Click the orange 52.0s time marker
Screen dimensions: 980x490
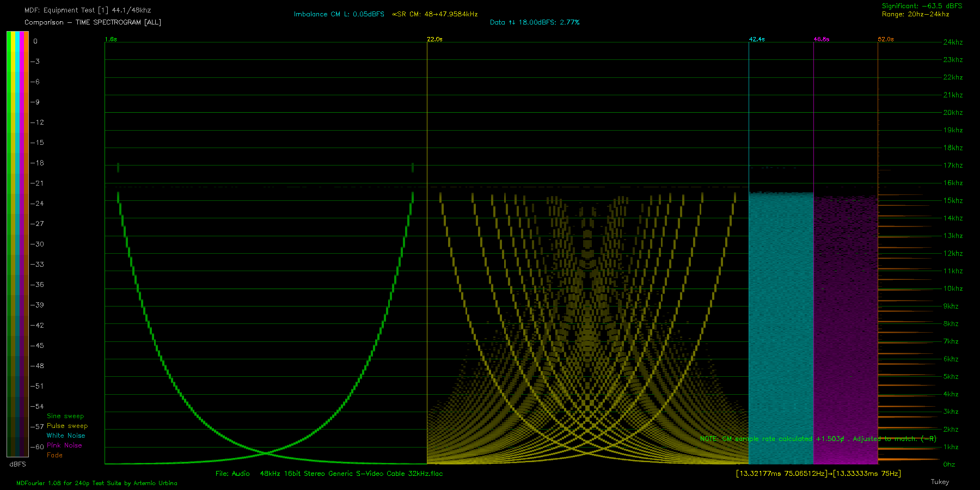886,39
